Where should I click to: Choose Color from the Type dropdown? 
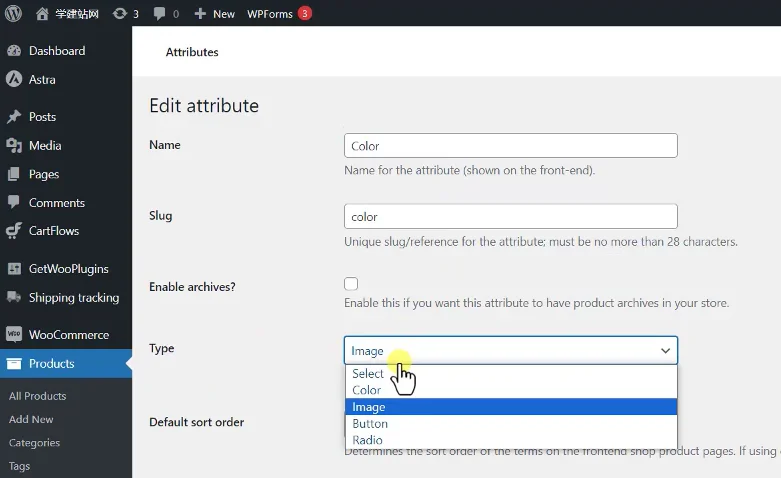(x=366, y=390)
